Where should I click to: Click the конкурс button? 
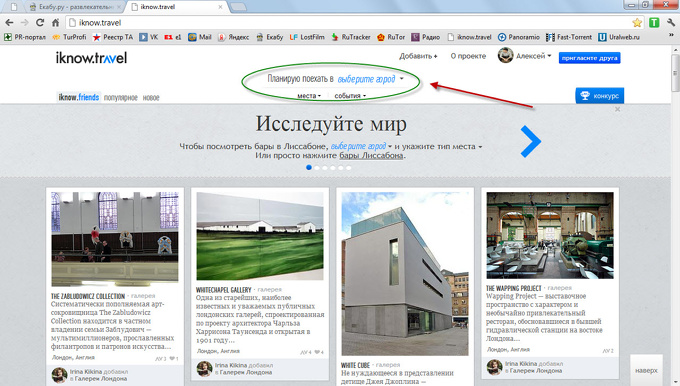click(x=599, y=95)
